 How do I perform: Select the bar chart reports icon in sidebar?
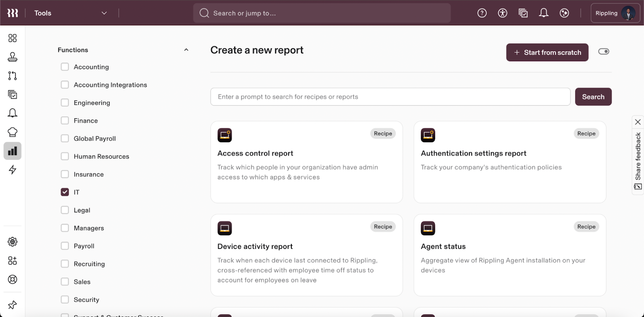pyautogui.click(x=12, y=151)
